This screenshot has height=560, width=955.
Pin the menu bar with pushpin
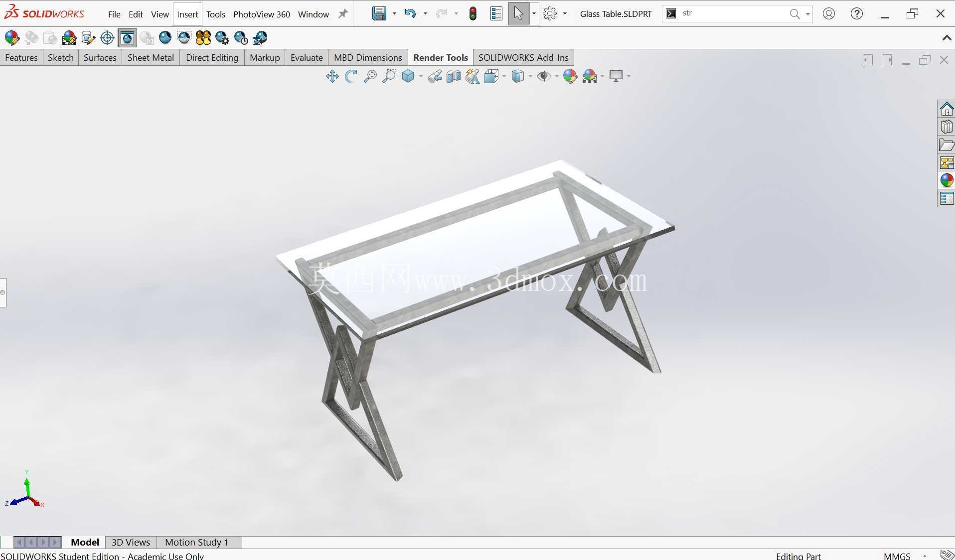(x=343, y=14)
